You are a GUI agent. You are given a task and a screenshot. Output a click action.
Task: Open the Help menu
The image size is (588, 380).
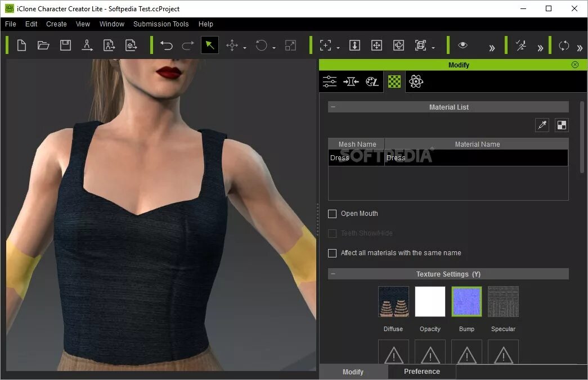(x=205, y=24)
